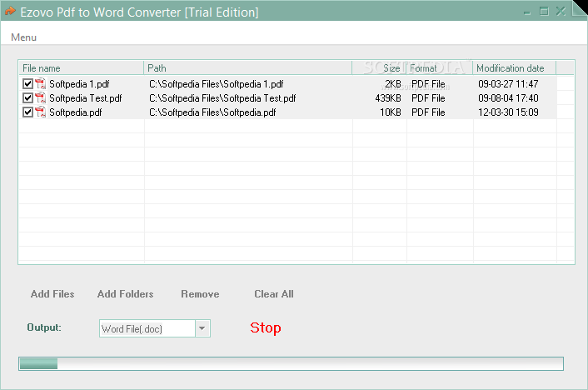This screenshot has width=588, height=390.
Task: Click the date 09-08-04 17:40
Action: 508,98
